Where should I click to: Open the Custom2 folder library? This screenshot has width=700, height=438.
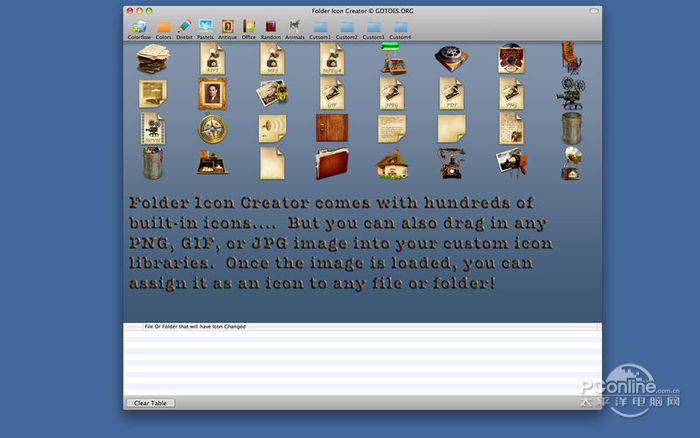[x=347, y=30]
